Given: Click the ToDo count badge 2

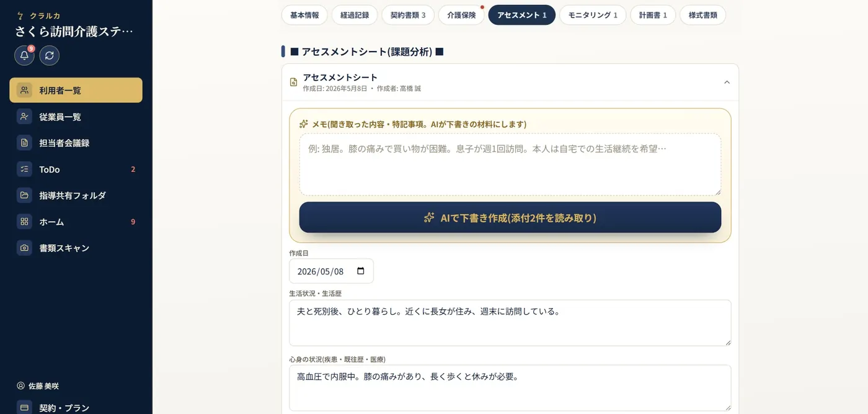Looking at the screenshot, I should [133, 169].
